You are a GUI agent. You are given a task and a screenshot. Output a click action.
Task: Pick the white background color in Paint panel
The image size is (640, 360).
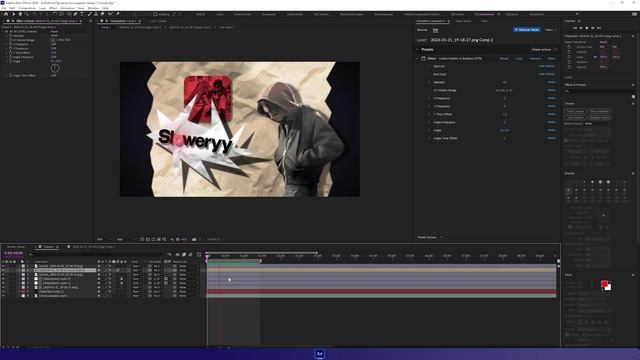pos(609,288)
